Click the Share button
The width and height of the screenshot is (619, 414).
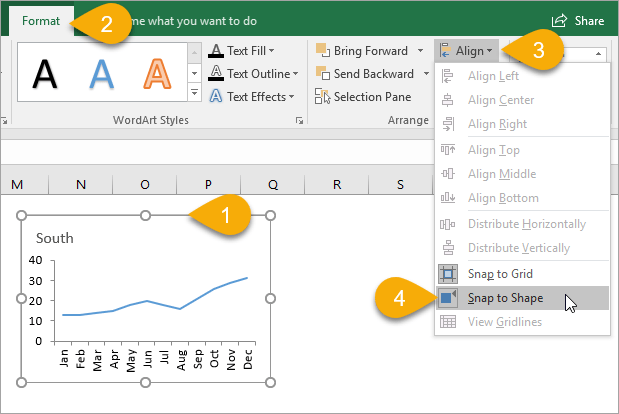coord(578,20)
